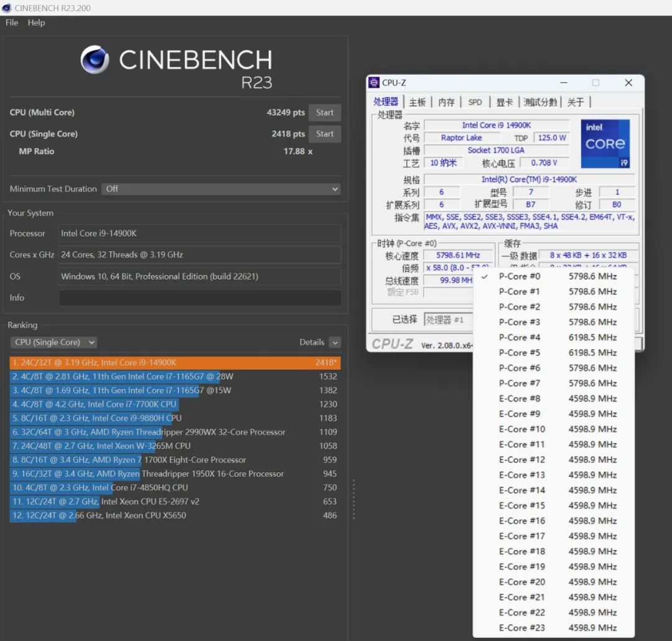
Task: Expand the ranking Details dropdown arrow
Action: [335, 342]
